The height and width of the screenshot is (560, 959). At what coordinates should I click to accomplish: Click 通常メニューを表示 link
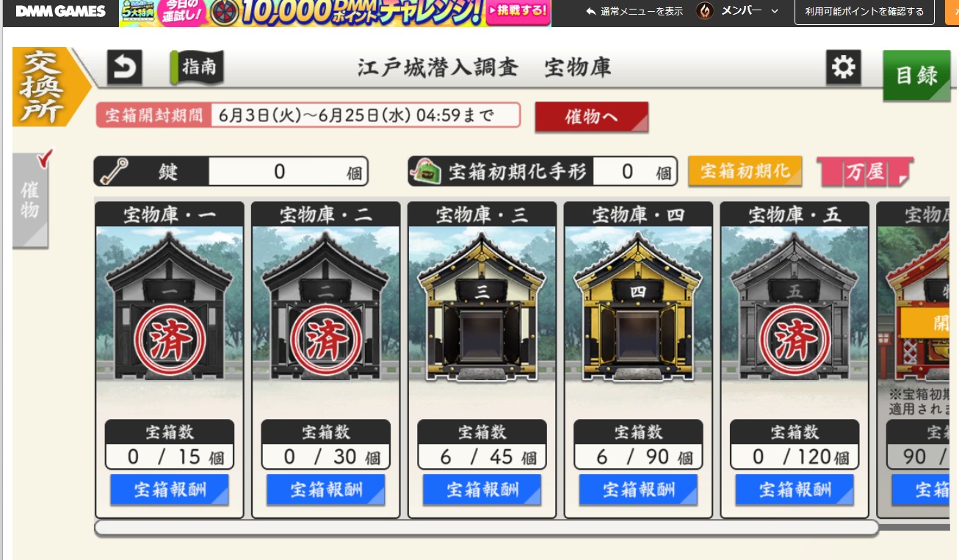pos(635,11)
